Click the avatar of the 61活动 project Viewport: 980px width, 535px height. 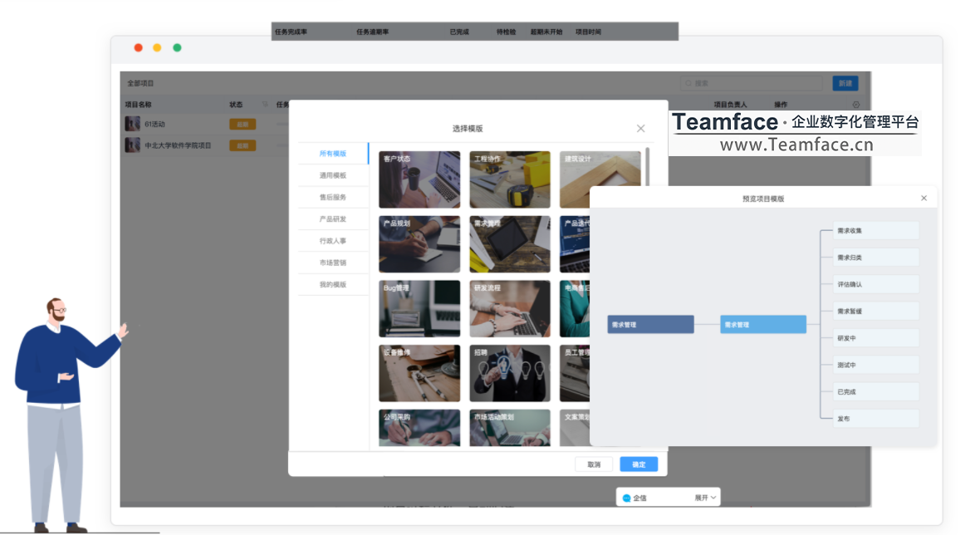[x=133, y=124]
